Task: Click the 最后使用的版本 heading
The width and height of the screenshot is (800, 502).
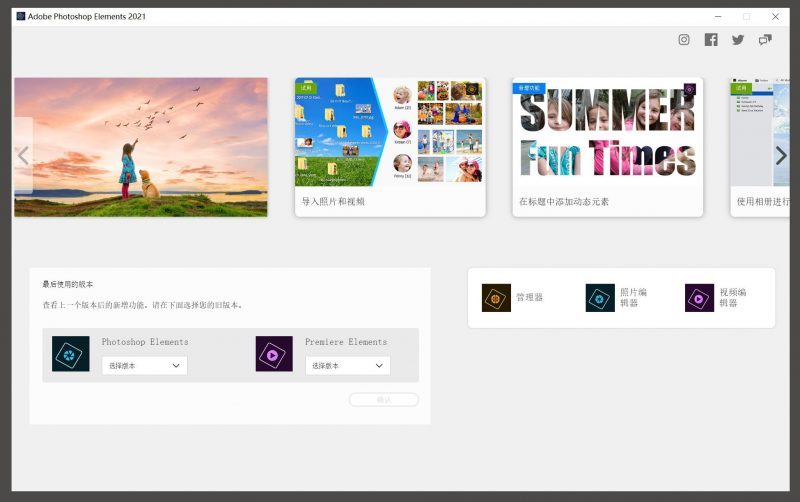Action: (x=68, y=284)
